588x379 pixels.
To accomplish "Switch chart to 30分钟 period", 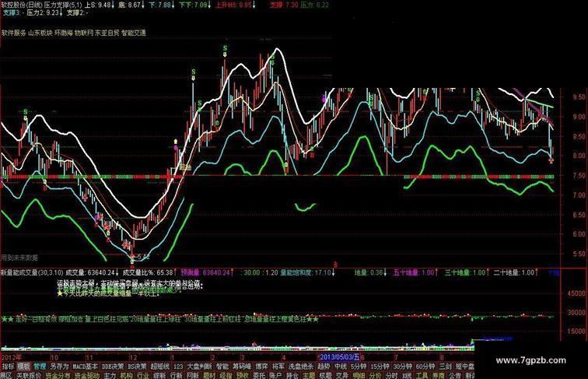I will tap(402, 367).
